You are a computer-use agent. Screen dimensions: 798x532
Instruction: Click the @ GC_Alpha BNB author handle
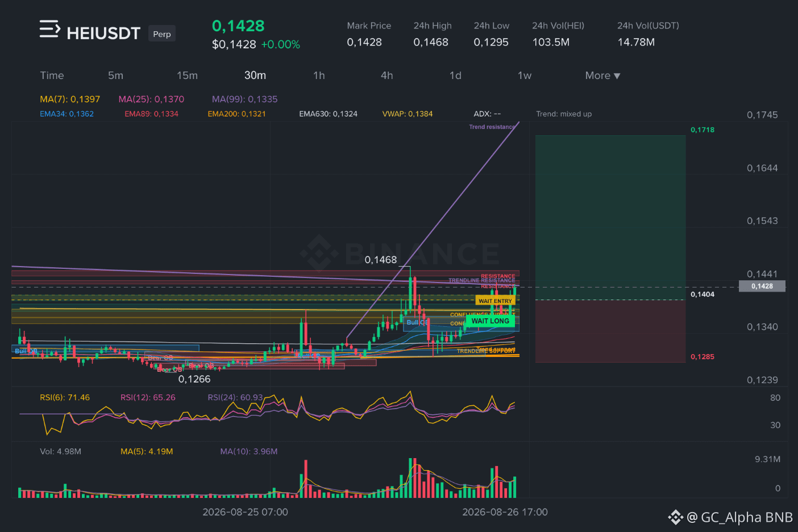pyautogui.click(x=739, y=517)
